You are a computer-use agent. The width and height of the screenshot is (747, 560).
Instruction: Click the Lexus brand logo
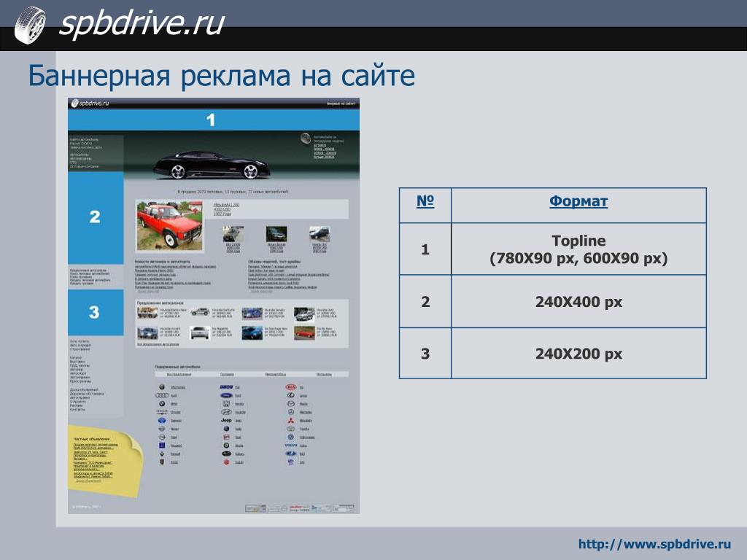pos(290,395)
